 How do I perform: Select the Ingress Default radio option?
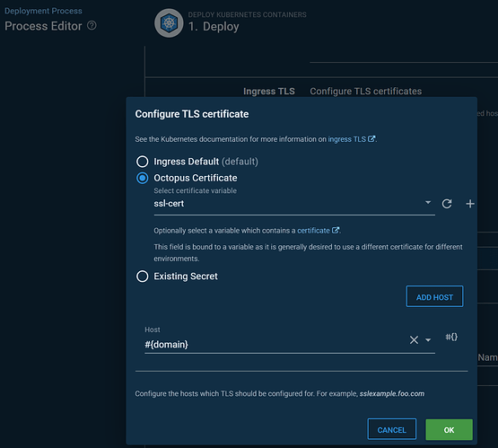click(x=143, y=162)
